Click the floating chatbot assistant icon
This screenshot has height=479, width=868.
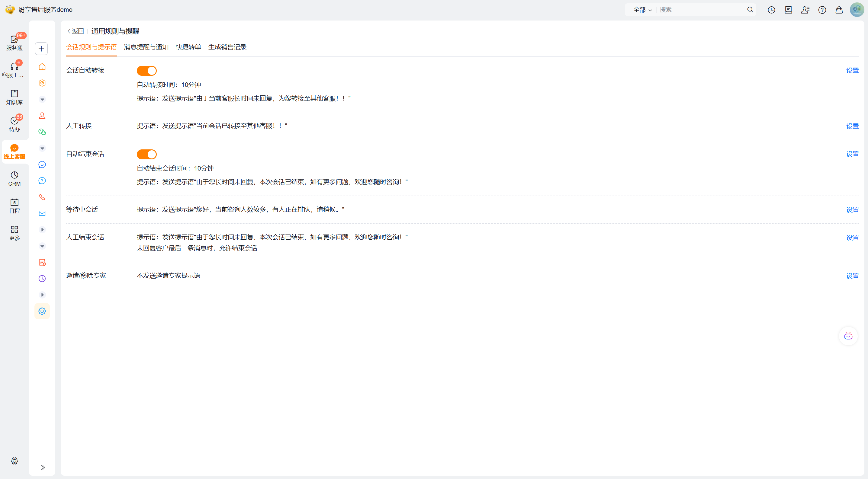(x=848, y=336)
